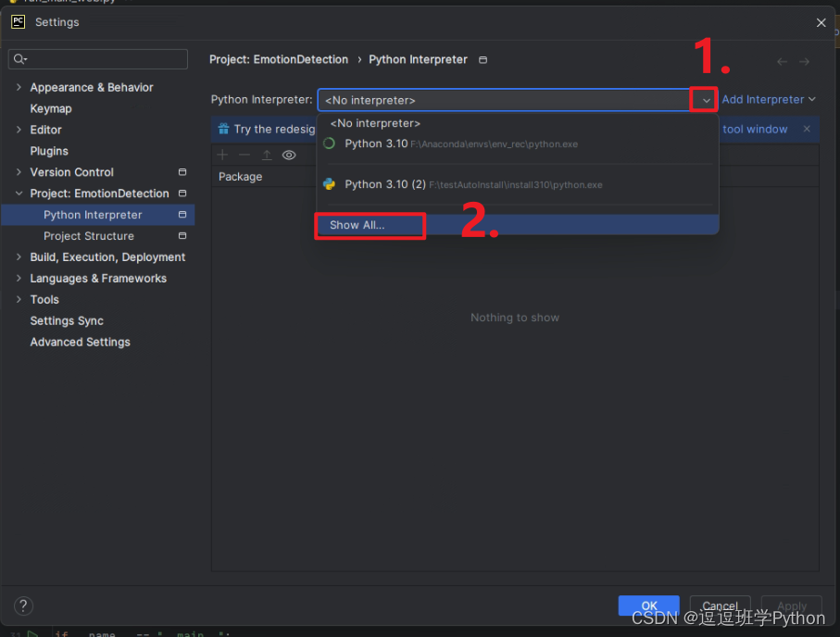Click the upgrade package arrow icon
Viewport: 840px width, 637px height.
click(x=267, y=155)
